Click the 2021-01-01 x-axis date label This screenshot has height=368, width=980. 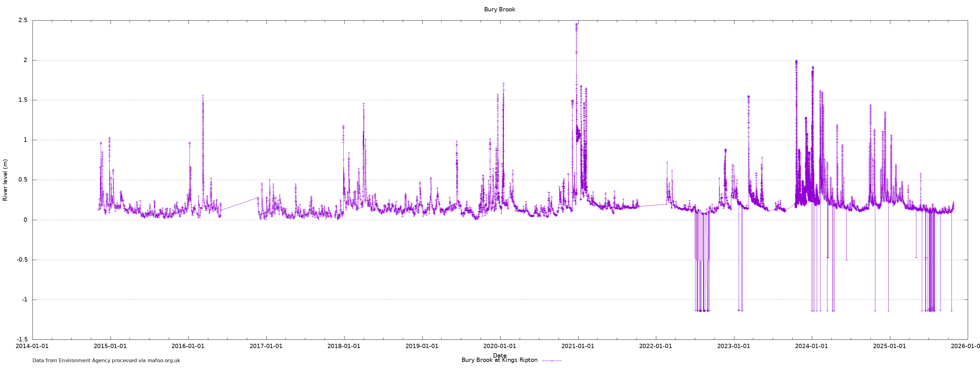pyautogui.click(x=578, y=346)
